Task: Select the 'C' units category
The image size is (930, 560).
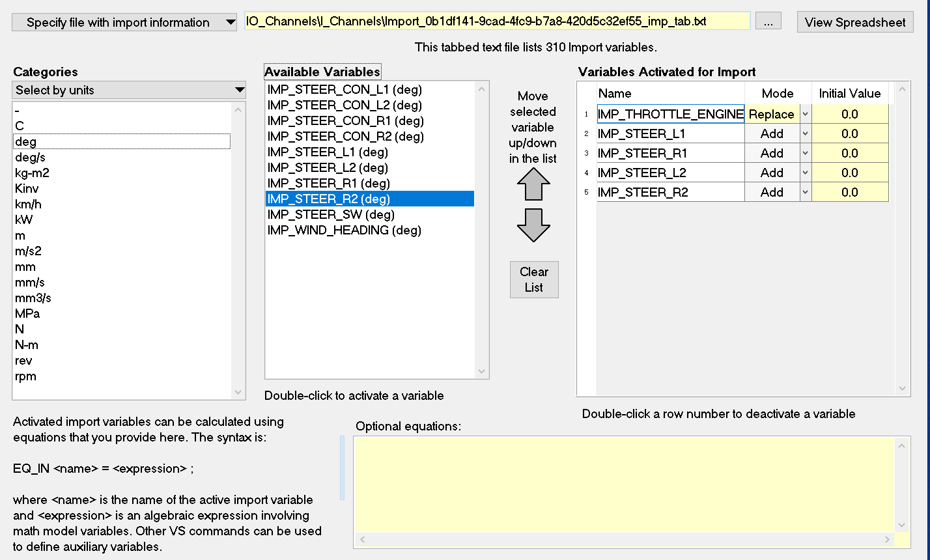Action: click(122, 126)
